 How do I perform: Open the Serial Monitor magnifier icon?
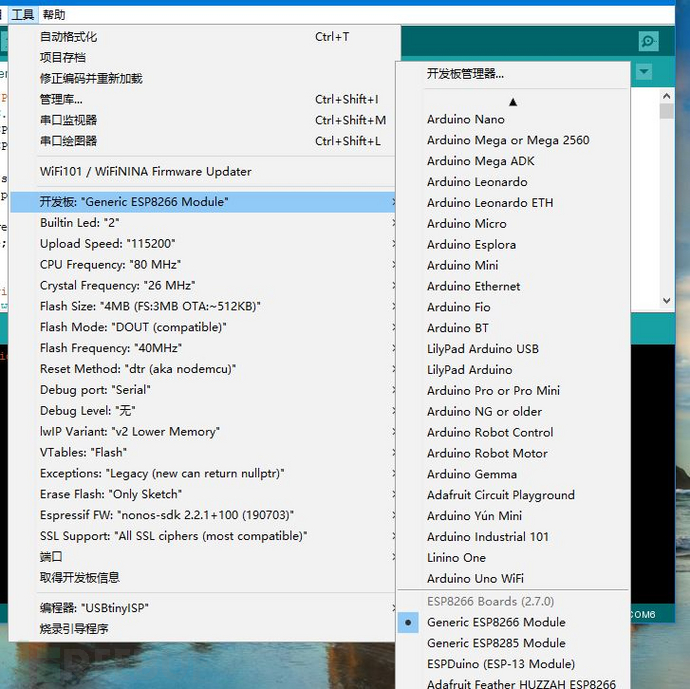648,41
